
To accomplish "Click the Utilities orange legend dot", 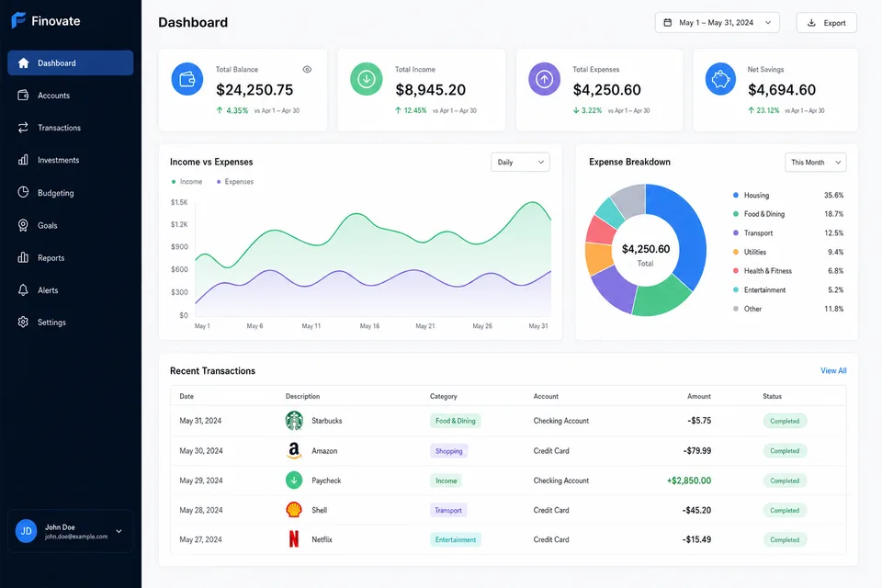I will pos(736,252).
